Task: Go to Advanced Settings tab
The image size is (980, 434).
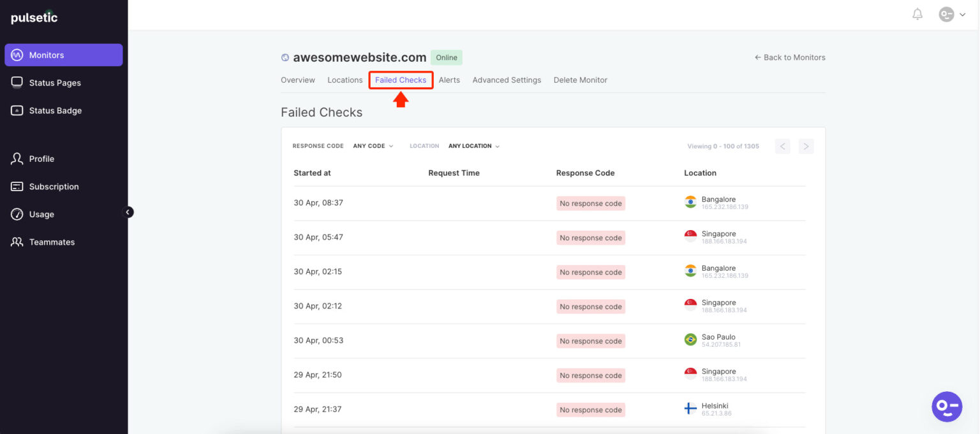Action: click(x=507, y=80)
